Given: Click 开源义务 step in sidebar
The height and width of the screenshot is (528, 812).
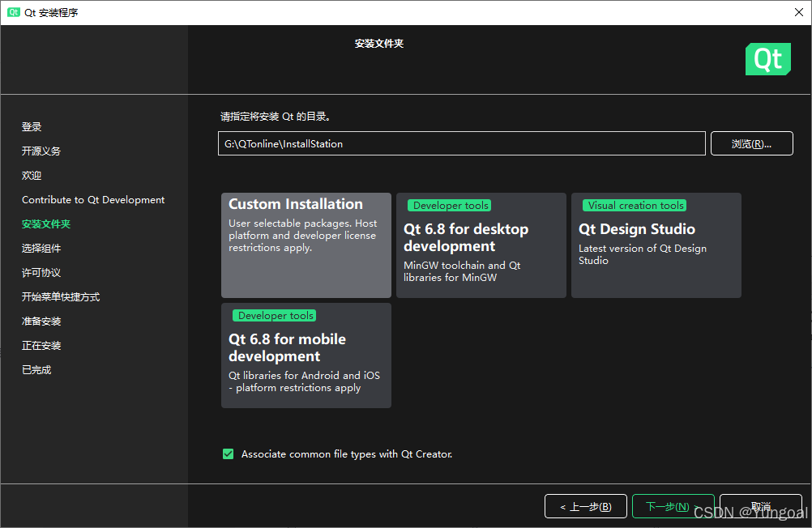Looking at the screenshot, I should [41, 151].
